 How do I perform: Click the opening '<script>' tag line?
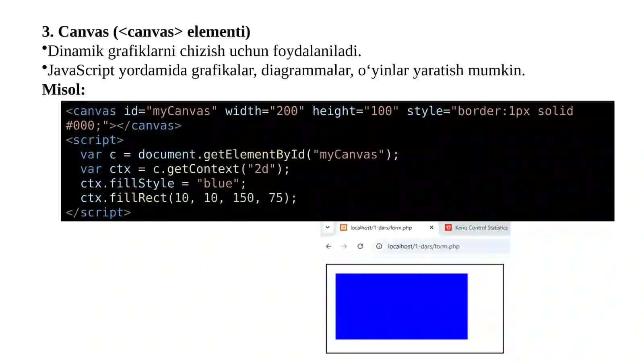95,140
